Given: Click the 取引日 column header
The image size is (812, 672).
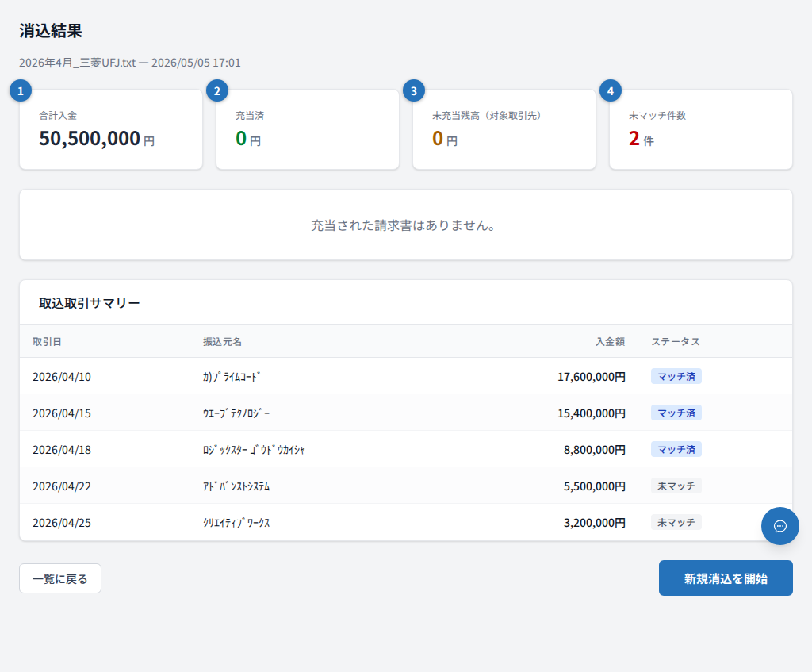Looking at the screenshot, I should (x=47, y=341).
